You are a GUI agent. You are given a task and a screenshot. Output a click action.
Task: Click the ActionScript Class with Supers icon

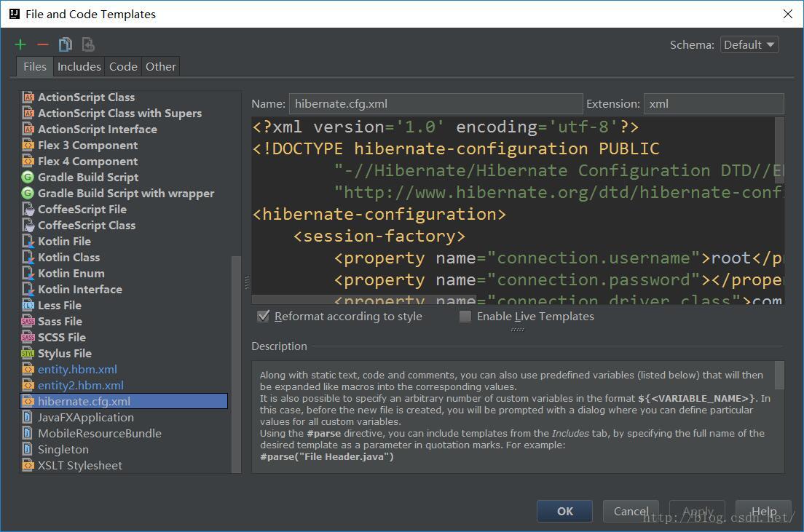pyautogui.click(x=28, y=113)
